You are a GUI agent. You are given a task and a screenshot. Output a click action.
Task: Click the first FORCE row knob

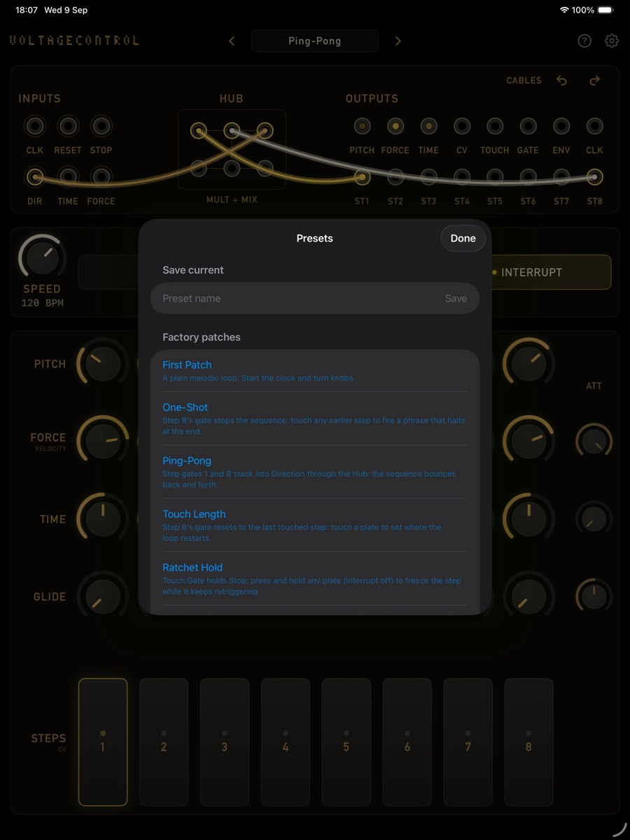(102, 442)
